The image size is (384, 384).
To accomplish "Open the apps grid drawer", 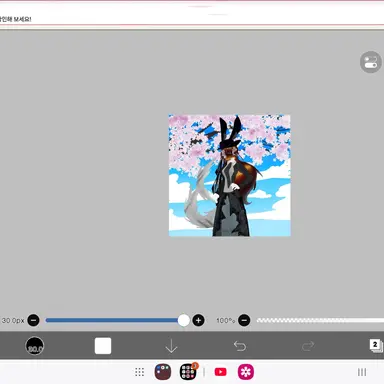I will (x=140, y=372).
